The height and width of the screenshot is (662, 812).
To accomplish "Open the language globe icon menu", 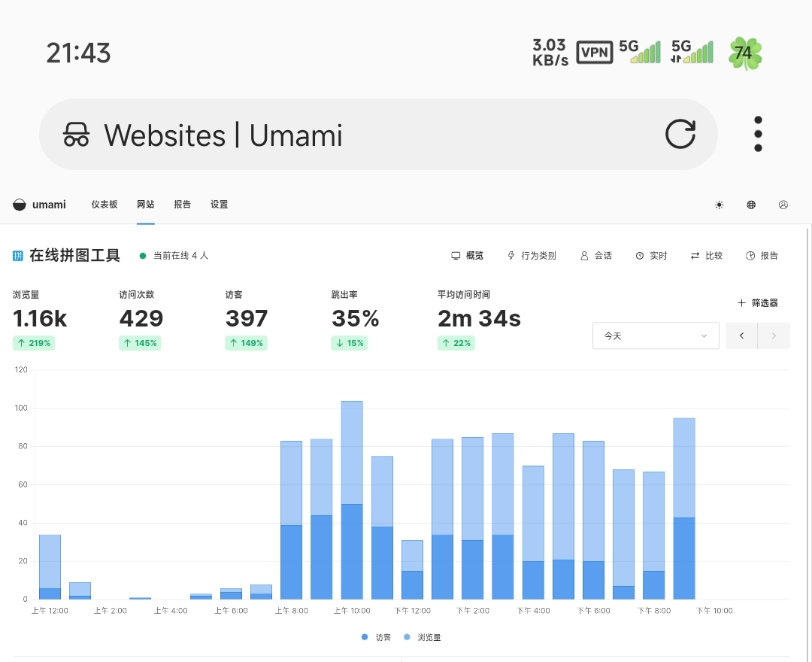I will tap(751, 205).
